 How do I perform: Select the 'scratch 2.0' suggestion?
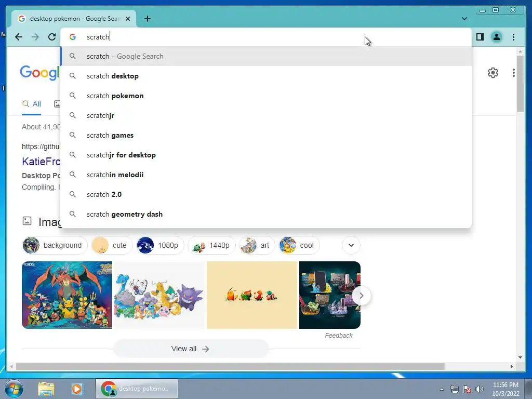267,194
